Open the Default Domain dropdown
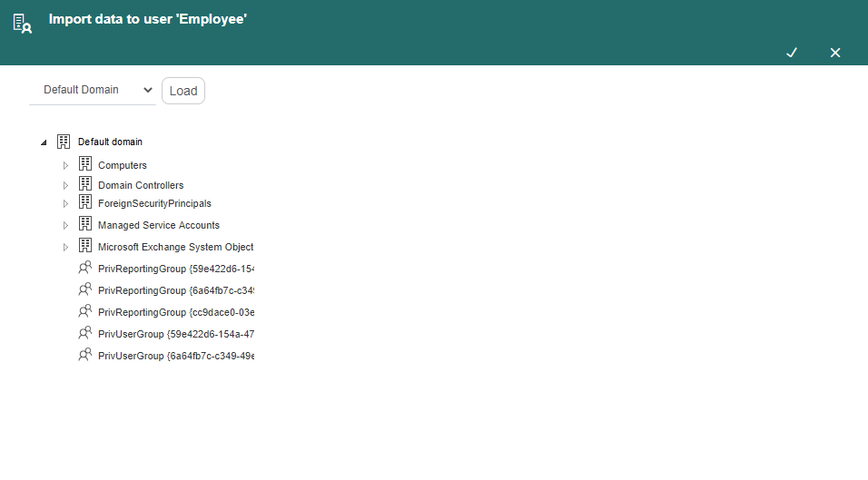The height and width of the screenshot is (480, 868). pos(93,90)
